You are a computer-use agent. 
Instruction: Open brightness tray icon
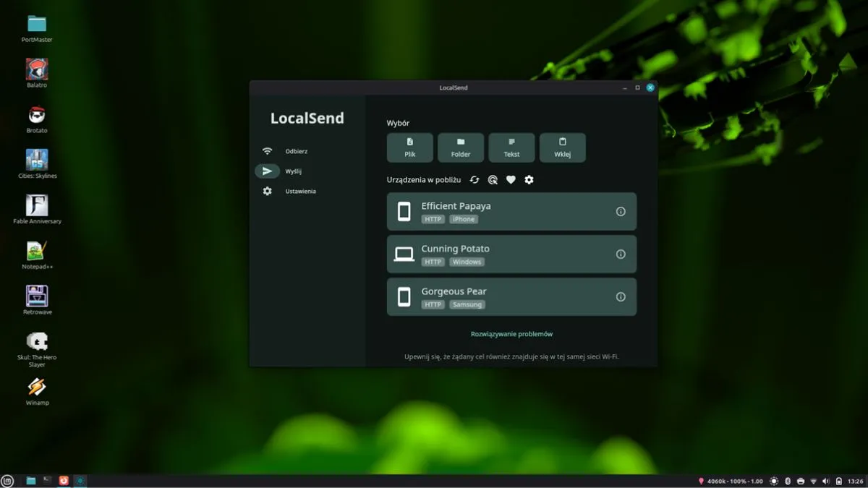[x=774, y=481]
